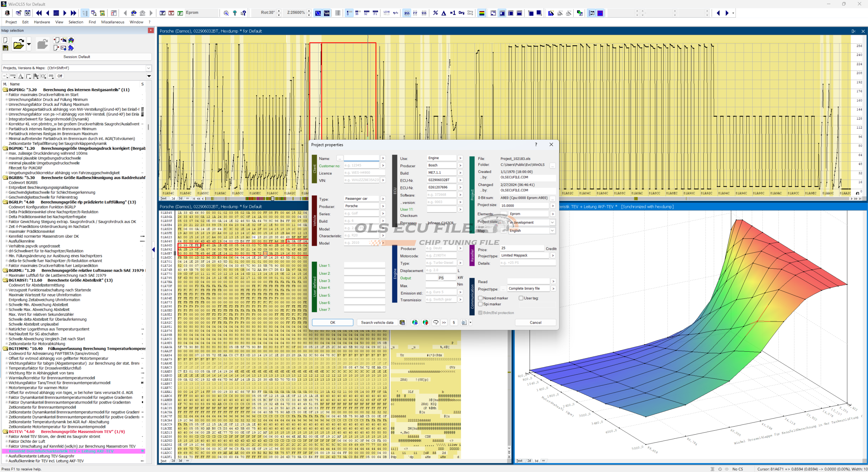Open the Selection menu

coord(76,22)
